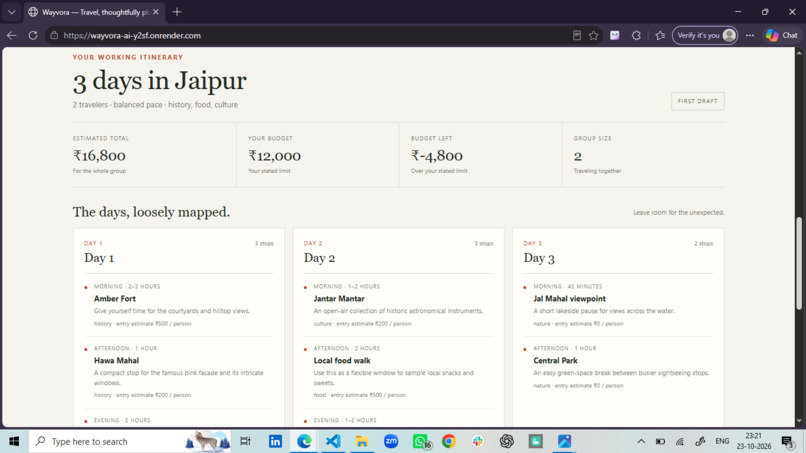
Task: Open Zoom from the taskbar
Action: [x=391, y=441]
